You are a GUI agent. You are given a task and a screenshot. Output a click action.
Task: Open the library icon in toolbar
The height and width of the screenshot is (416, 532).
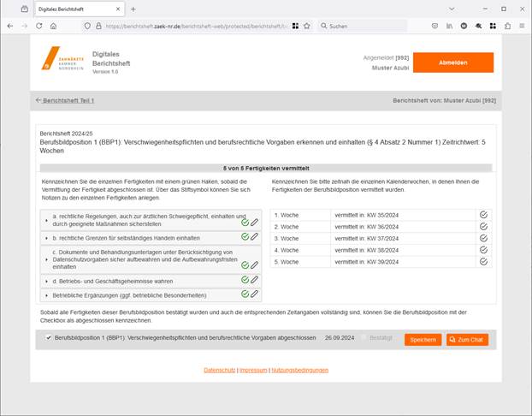point(449,26)
